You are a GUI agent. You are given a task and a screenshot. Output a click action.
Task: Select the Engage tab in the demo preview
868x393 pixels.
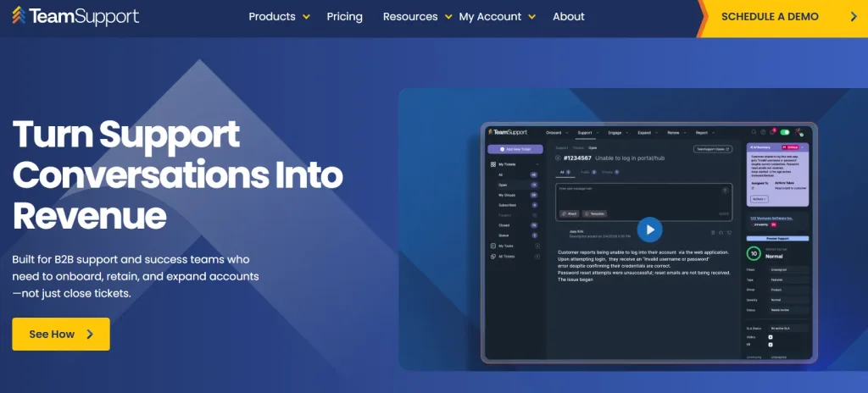(617, 133)
